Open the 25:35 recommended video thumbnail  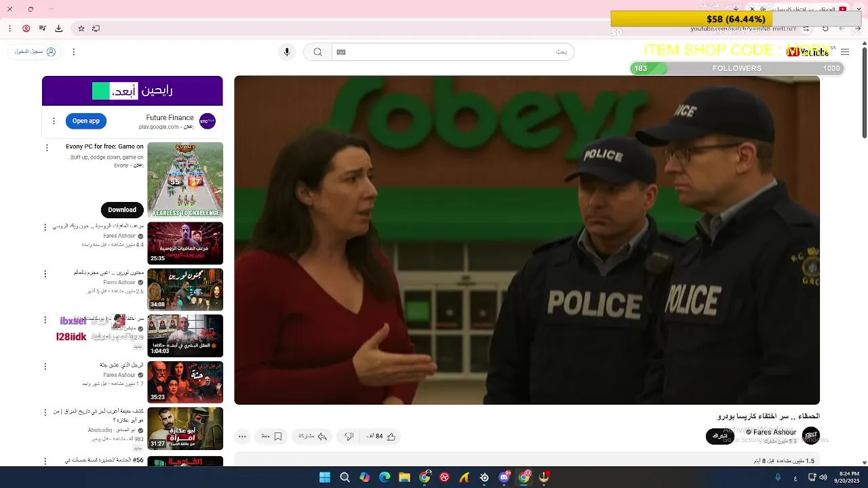pos(185,243)
